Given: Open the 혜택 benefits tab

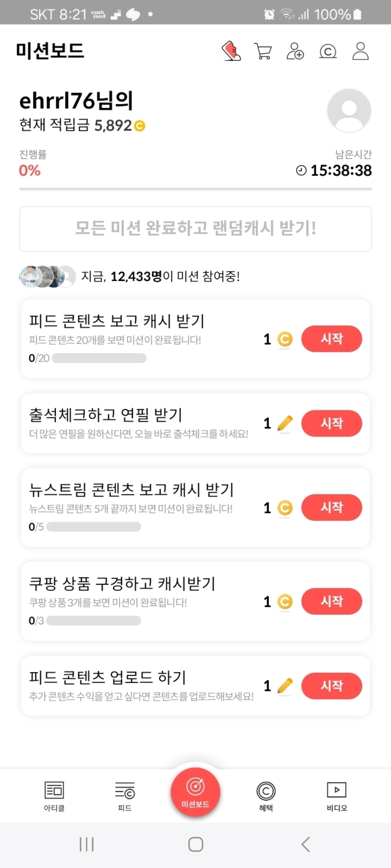Looking at the screenshot, I should [x=266, y=796].
